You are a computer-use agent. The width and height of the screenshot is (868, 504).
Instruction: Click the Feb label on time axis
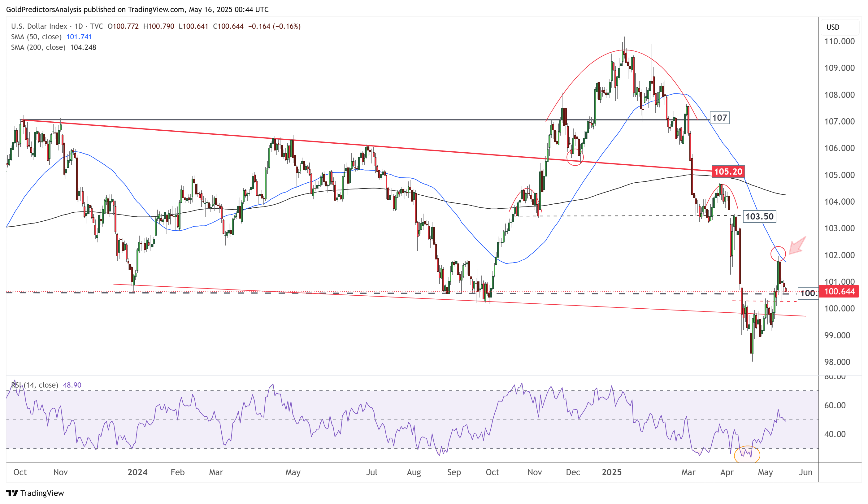[x=178, y=472]
